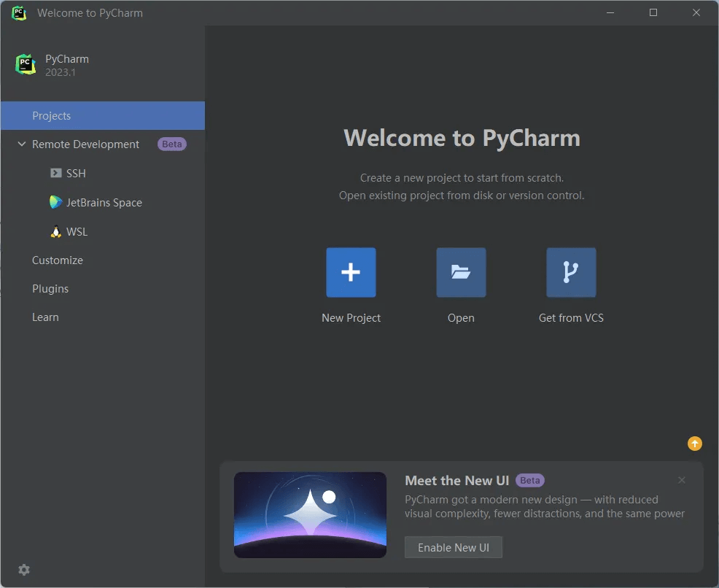719x588 pixels.
Task: Minimize the Welcome to PyCharm window
Action: [610, 13]
